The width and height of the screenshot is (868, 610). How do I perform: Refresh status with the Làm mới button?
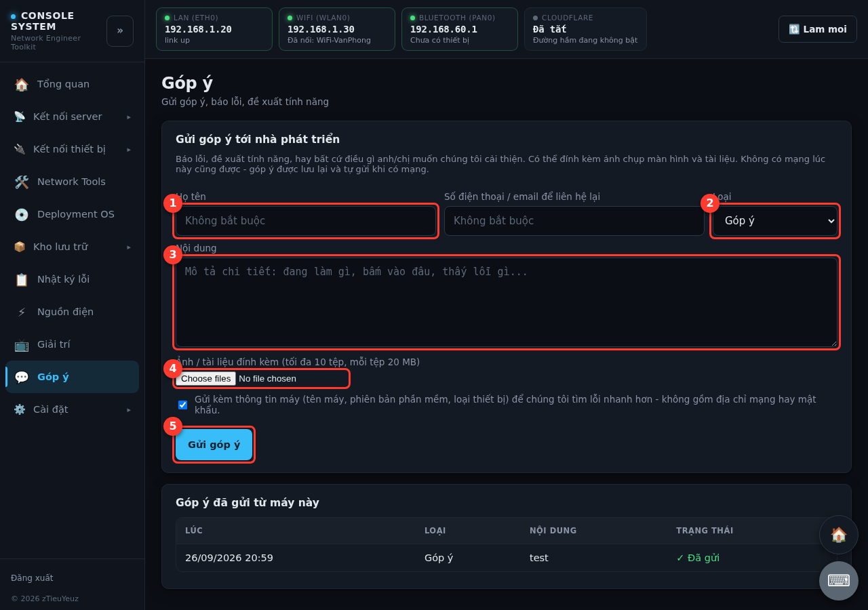pyautogui.click(x=818, y=29)
